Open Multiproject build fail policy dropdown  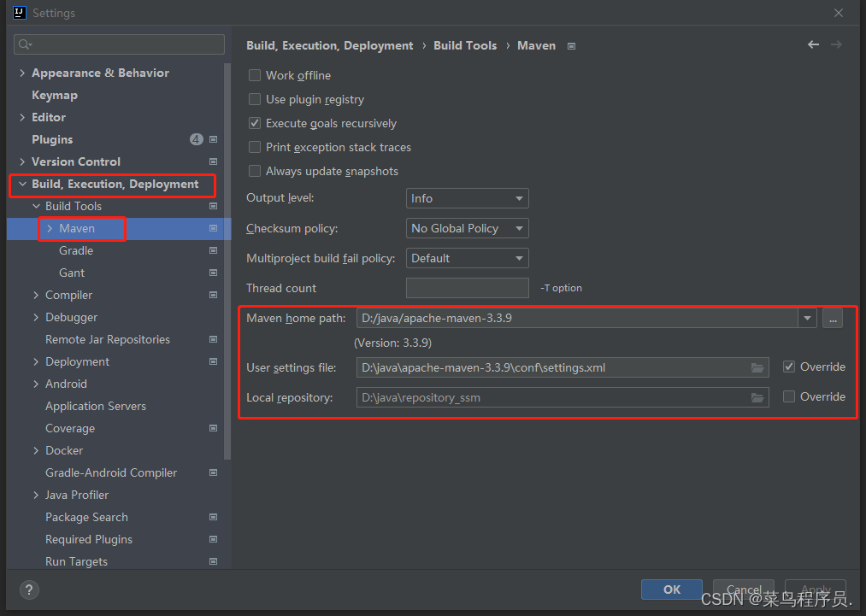[x=468, y=258]
